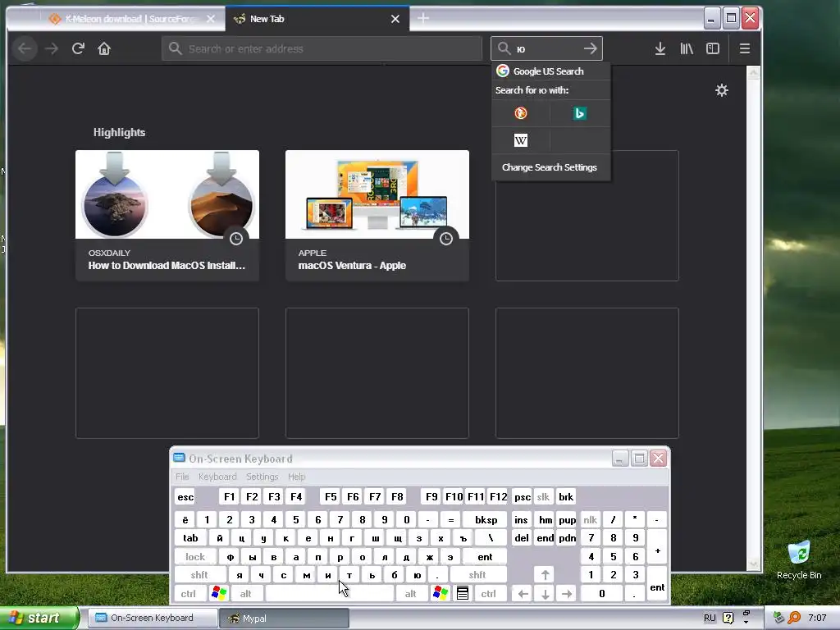Open a new tab with plus button
This screenshot has height=630, width=840.
click(423, 19)
